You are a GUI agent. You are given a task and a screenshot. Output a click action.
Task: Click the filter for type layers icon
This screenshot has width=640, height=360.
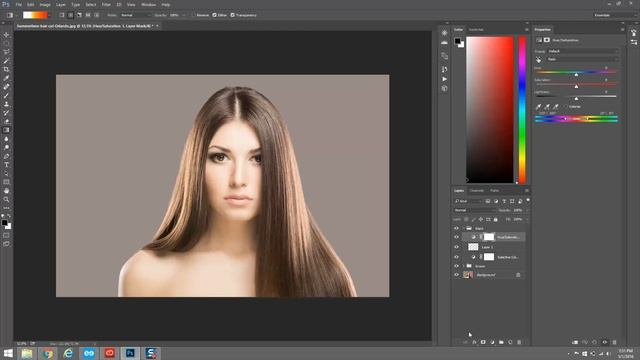click(504, 201)
